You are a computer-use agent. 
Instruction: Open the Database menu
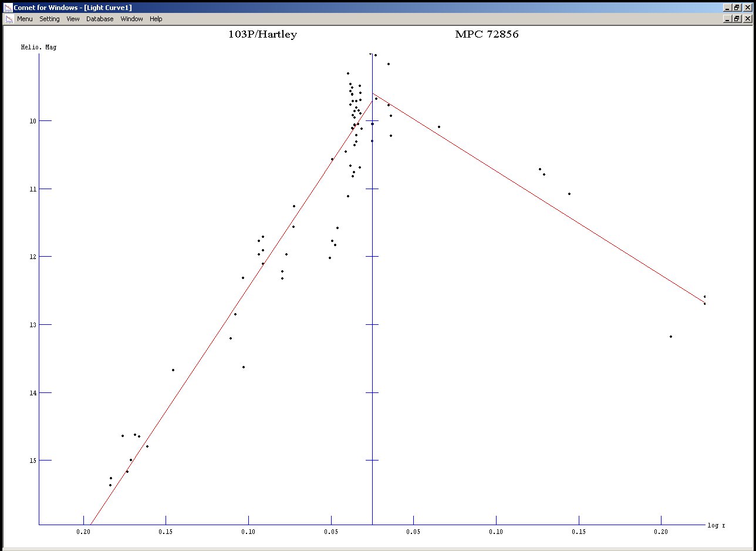(x=100, y=19)
